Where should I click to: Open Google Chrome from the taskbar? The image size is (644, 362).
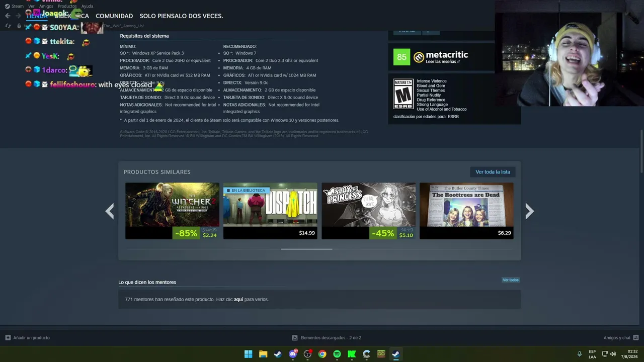click(323, 354)
